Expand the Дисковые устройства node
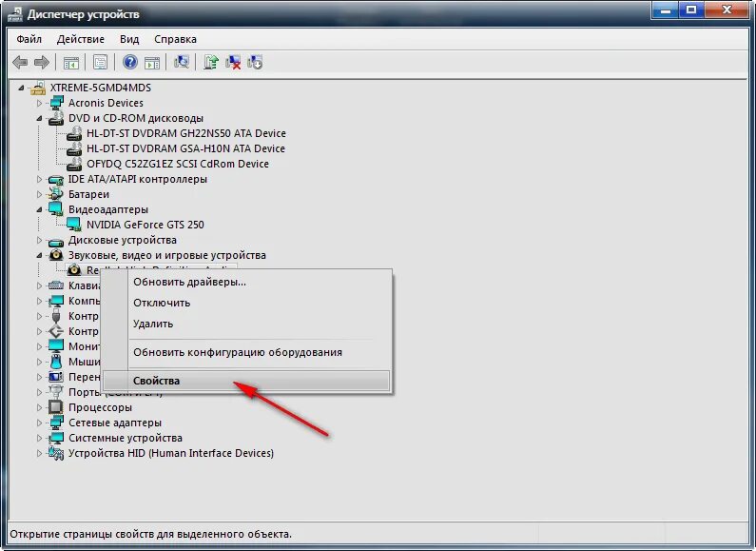756x551 pixels. [x=39, y=240]
